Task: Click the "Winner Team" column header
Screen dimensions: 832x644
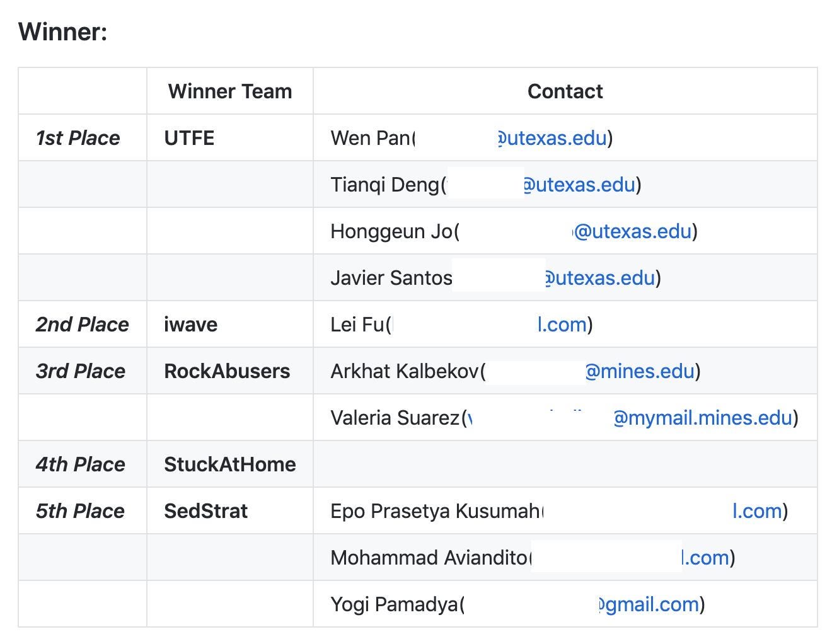Action: point(230,91)
